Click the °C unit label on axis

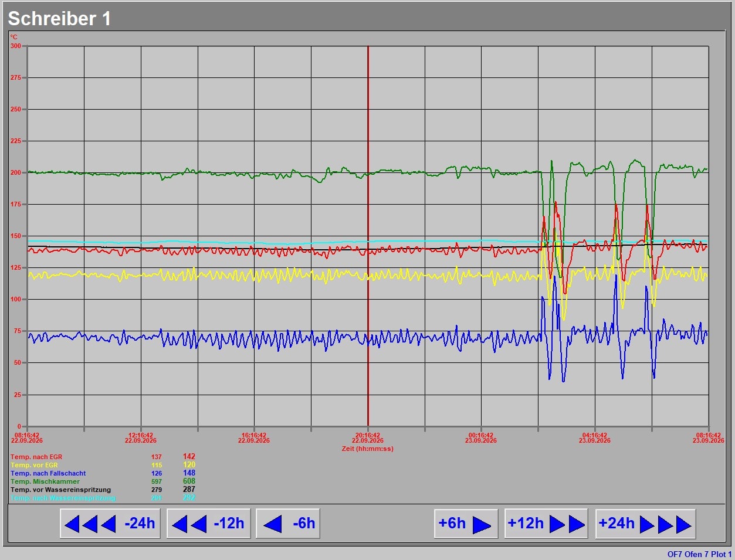coord(13,37)
